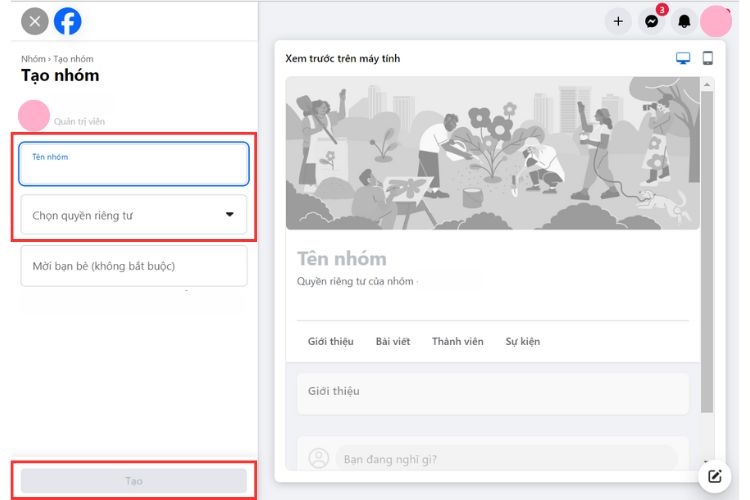
Task: Click the privacy dropdown arrow
Action: (x=230, y=214)
